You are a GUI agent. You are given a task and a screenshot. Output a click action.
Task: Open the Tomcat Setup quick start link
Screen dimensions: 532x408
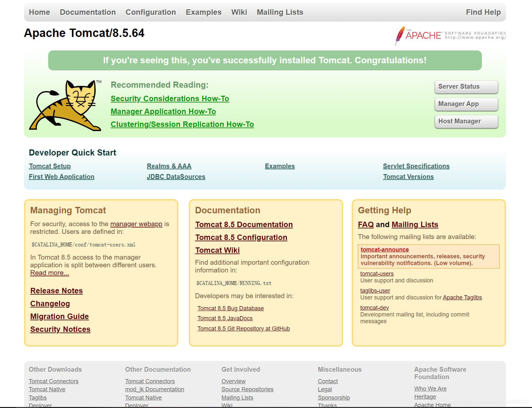50,166
